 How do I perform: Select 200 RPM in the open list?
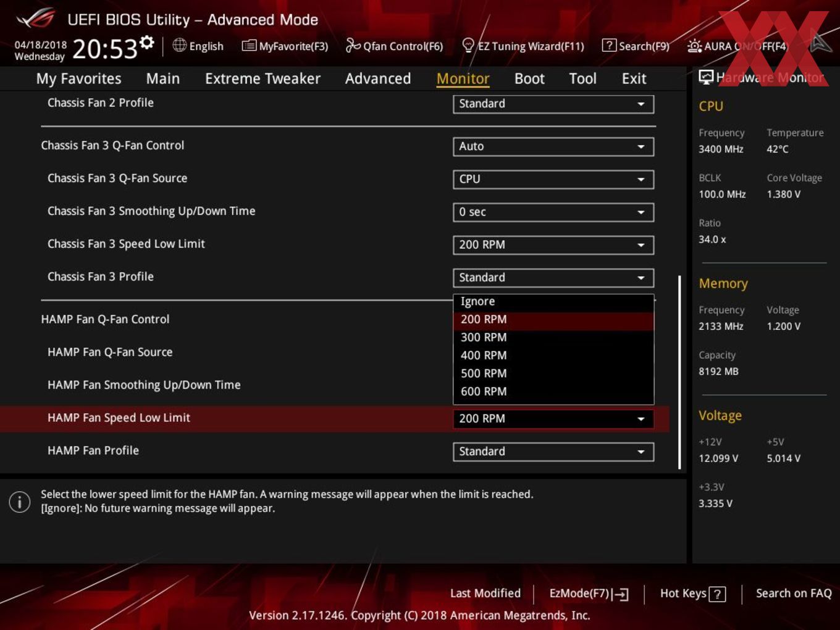(553, 319)
